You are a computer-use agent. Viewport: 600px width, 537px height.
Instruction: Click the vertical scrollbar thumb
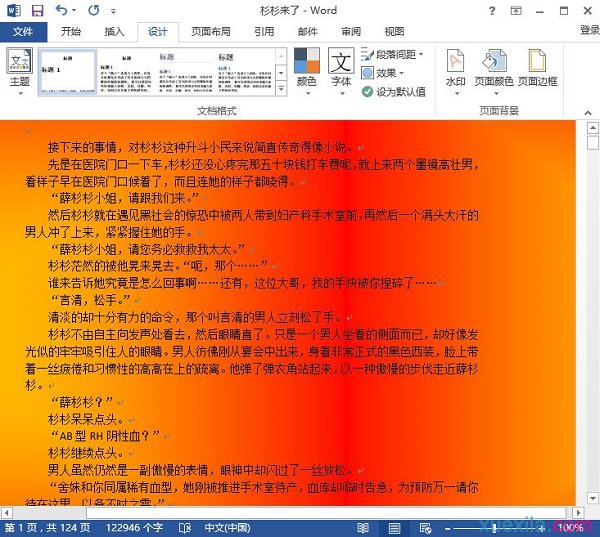click(593, 142)
